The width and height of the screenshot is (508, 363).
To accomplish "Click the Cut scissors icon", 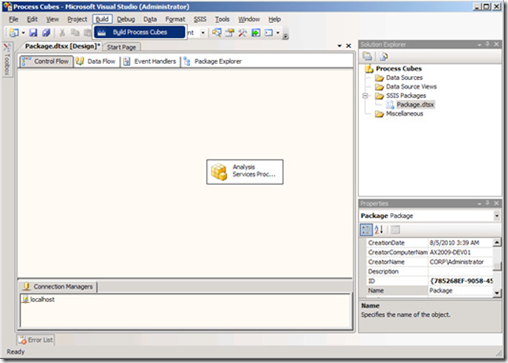I will tap(62, 33).
